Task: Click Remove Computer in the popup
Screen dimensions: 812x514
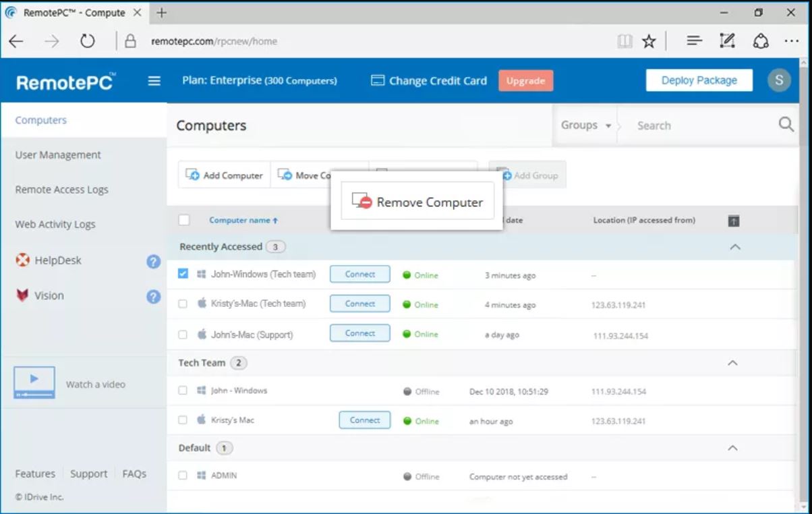Action: point(417,201)
